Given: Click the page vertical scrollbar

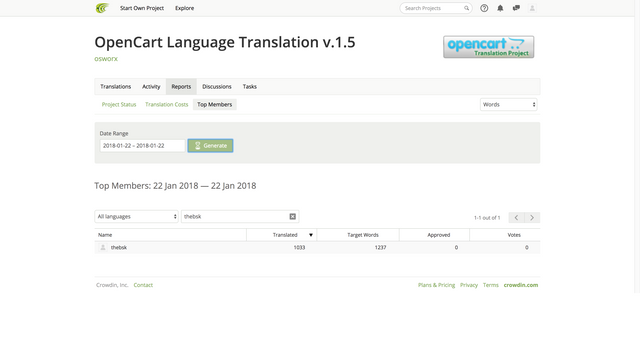Looking at the screenshot, I should (637, 147).
